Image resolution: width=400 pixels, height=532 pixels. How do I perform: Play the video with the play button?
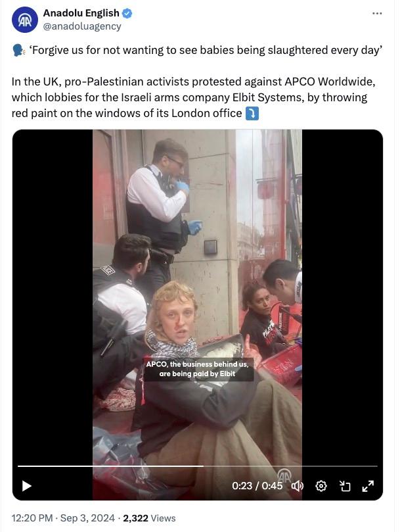(27, 486)
